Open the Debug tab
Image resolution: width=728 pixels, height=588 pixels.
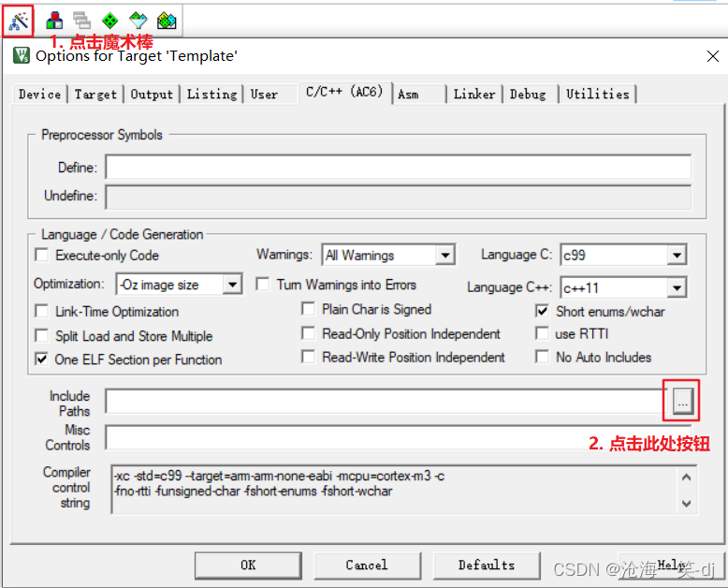[531, 95]
